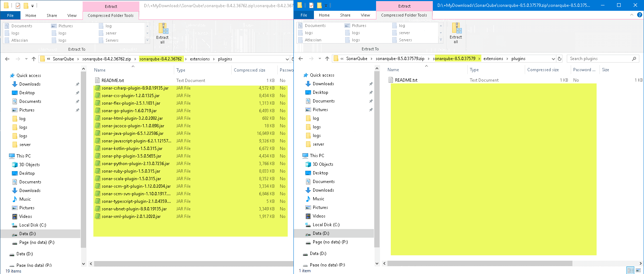Click SonarQube breadcrumb in left address bar
The height and width of the screenshot is (274, 644).
tap(63, 59)
